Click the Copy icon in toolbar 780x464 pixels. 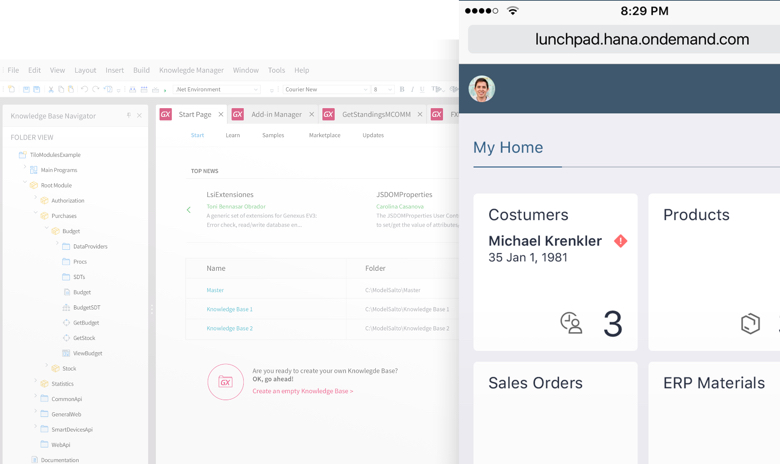(x=61, y=90)
